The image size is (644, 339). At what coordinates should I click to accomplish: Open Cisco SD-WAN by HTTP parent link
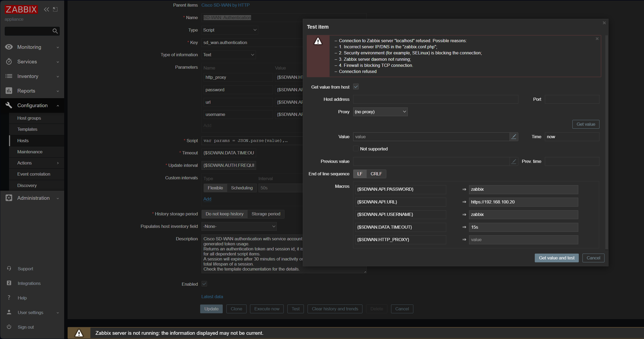tap(225, 5)
